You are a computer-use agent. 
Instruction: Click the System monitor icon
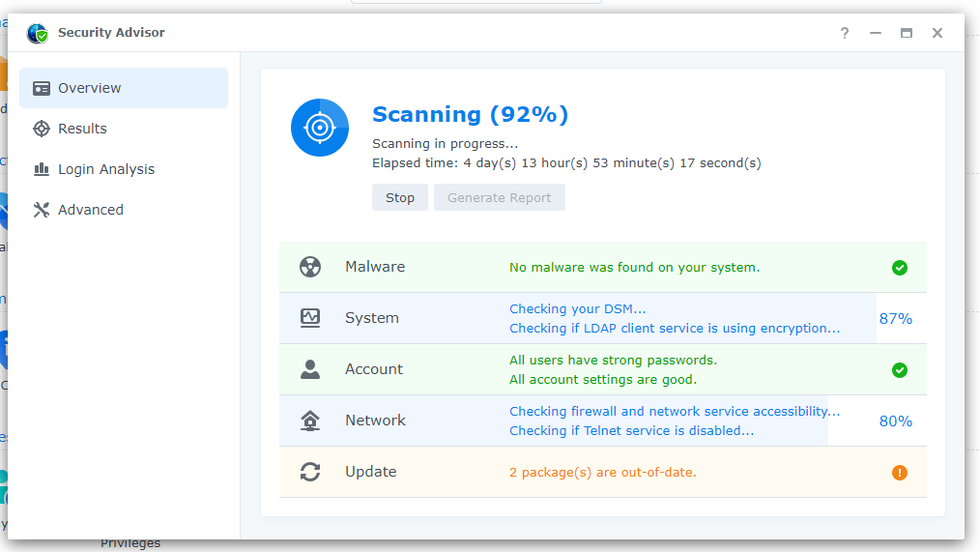310,318
